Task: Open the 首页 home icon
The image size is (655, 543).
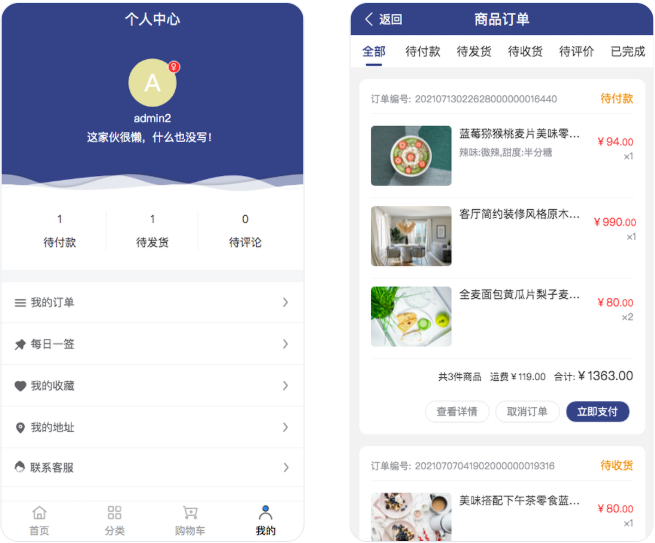Action: [x=39, y=513]
